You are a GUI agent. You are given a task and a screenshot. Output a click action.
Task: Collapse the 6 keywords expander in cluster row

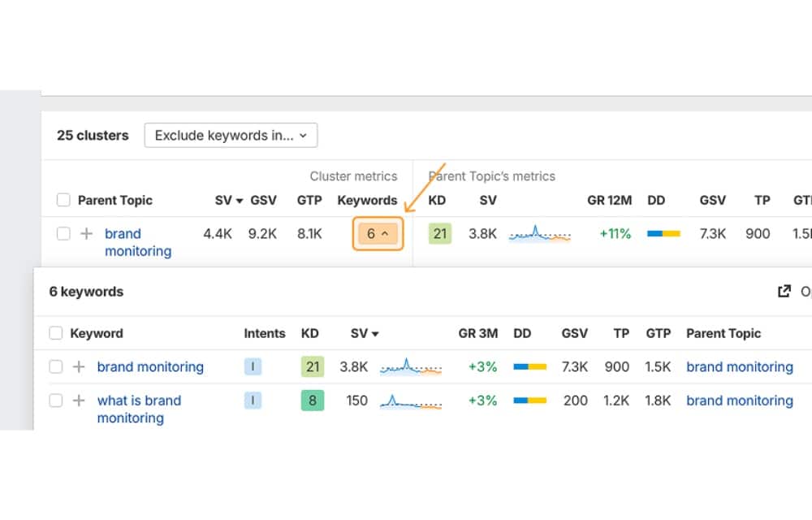click(378, 233)
